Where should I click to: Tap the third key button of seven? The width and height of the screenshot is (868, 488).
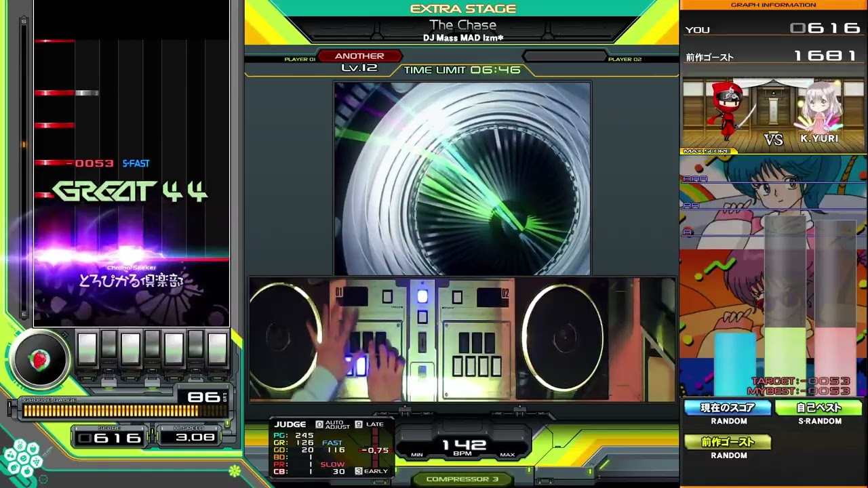130,349
